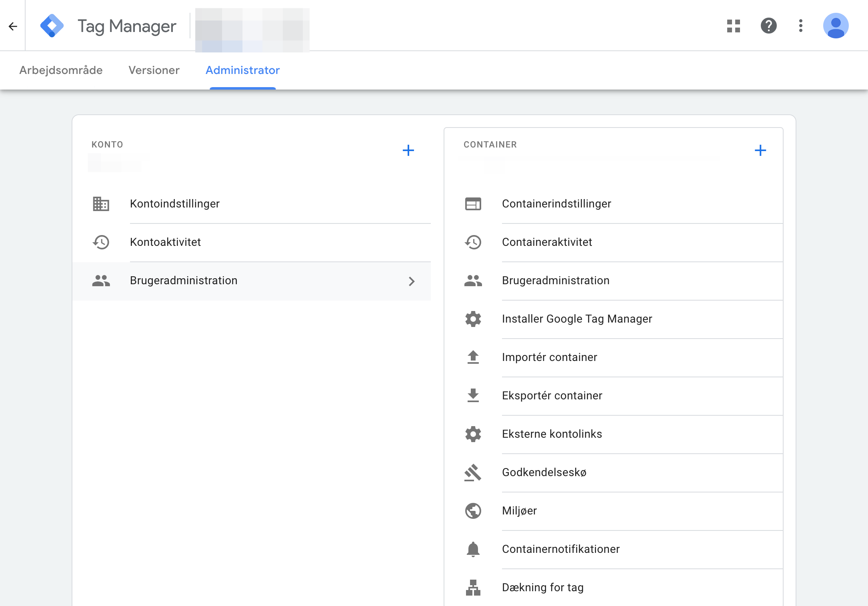868x606 pixels.
Task: Open Containernotifikationer
Action: click(614, 549)
